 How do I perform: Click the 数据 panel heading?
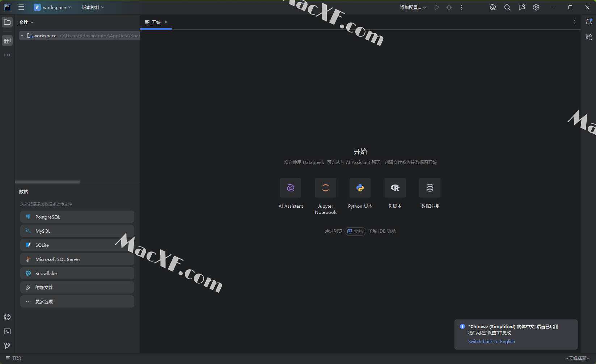[24, 191]
